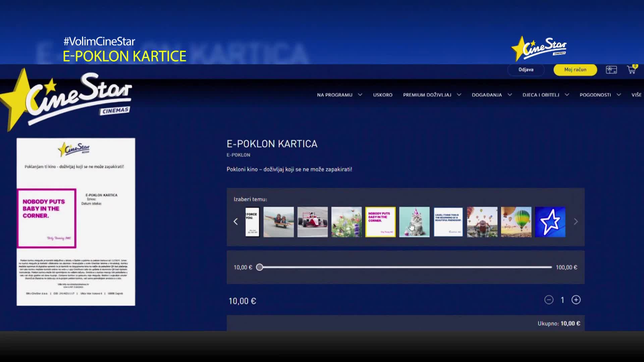Choose the person with balloons landscape theme
Viewport: 644px width, 362px height.
point(482,222)
